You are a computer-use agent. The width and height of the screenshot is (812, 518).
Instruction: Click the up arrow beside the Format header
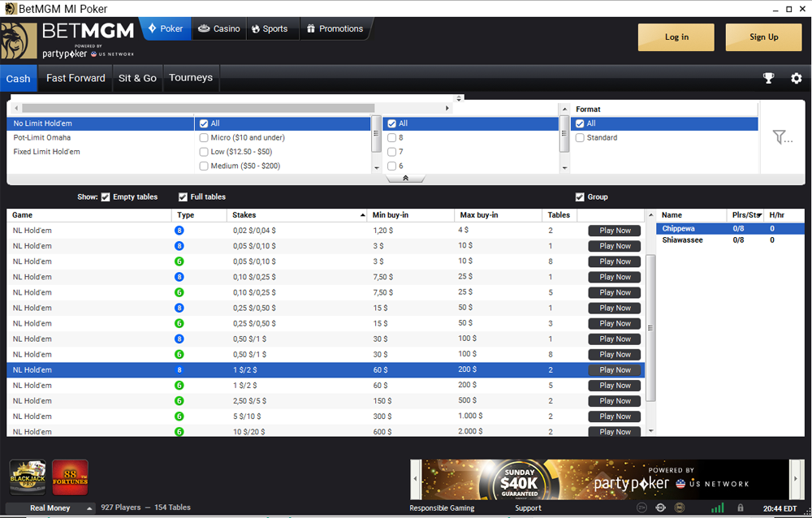coord(564,110)
